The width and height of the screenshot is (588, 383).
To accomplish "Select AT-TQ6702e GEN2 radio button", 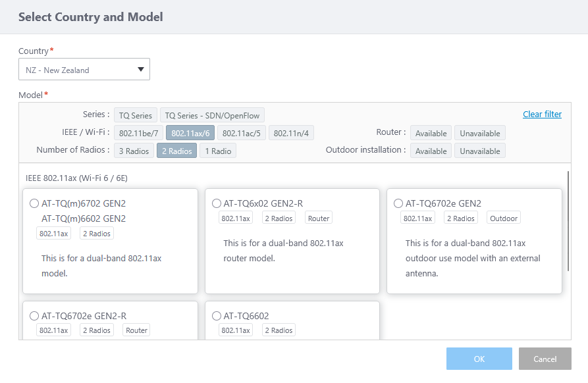I will pyautogui.click(x=398, y=203).
